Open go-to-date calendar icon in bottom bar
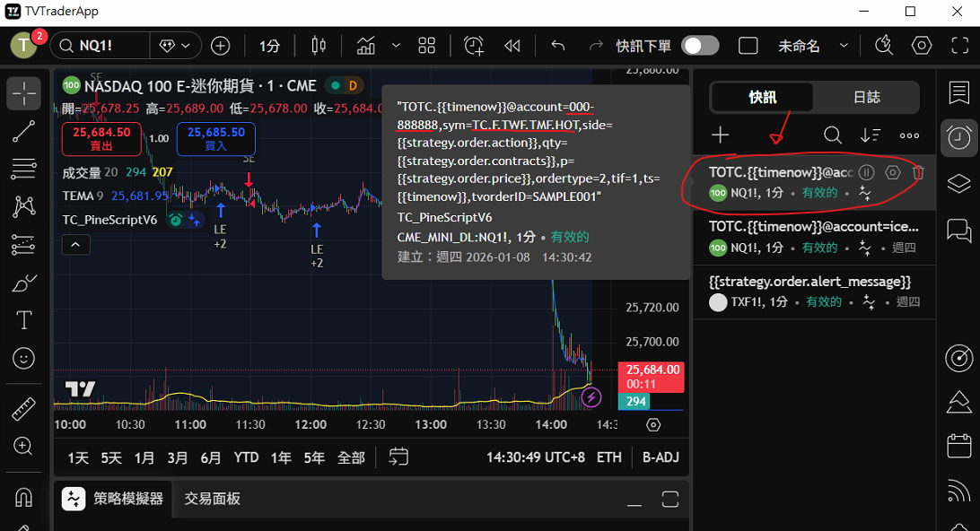The width and height of the screenshot is (980, 531). 399,457
